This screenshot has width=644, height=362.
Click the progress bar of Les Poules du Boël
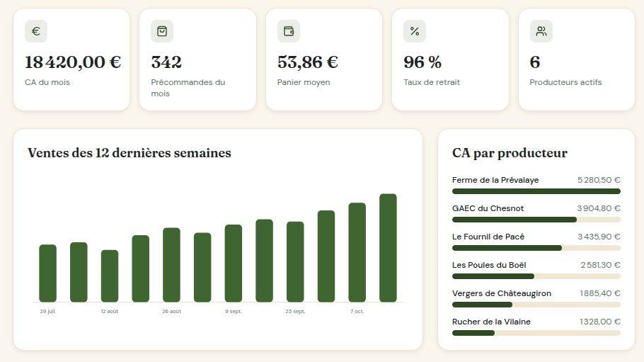[x=536, y=276]
